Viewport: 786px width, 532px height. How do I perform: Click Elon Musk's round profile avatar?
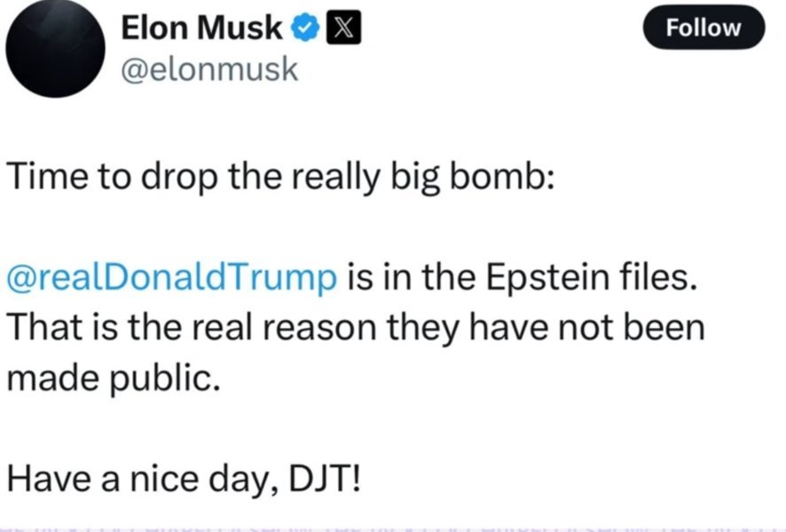(56, 48)
